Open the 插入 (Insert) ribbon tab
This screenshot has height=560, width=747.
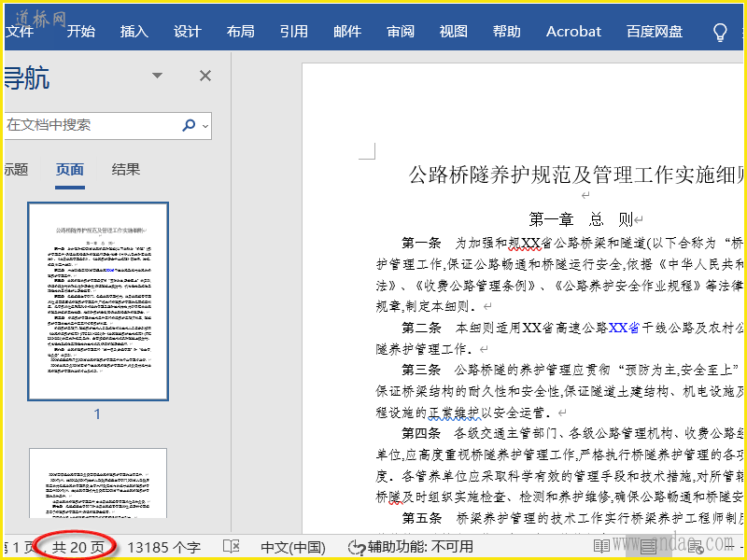click(x=134, y=32)
